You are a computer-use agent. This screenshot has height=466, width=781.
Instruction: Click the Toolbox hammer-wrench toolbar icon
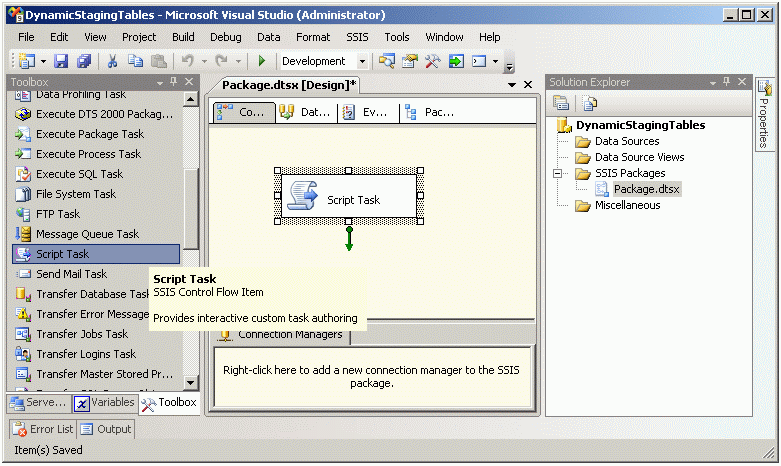click(432, 61)
